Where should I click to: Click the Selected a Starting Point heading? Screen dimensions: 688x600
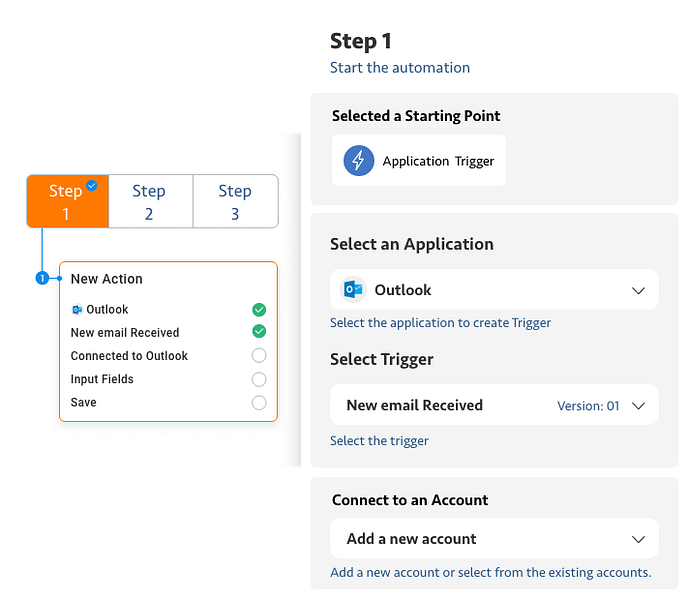coord(416,116)
